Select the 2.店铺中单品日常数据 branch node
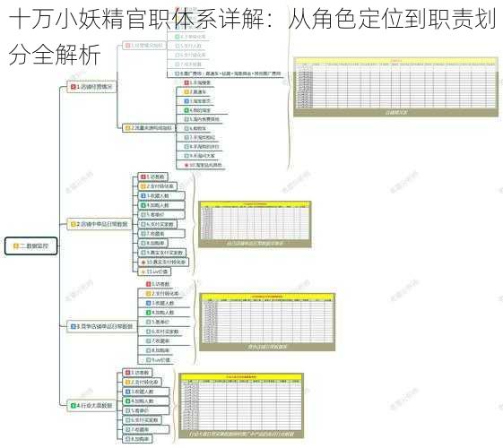The image size is (503, 448). click(100, 224)
